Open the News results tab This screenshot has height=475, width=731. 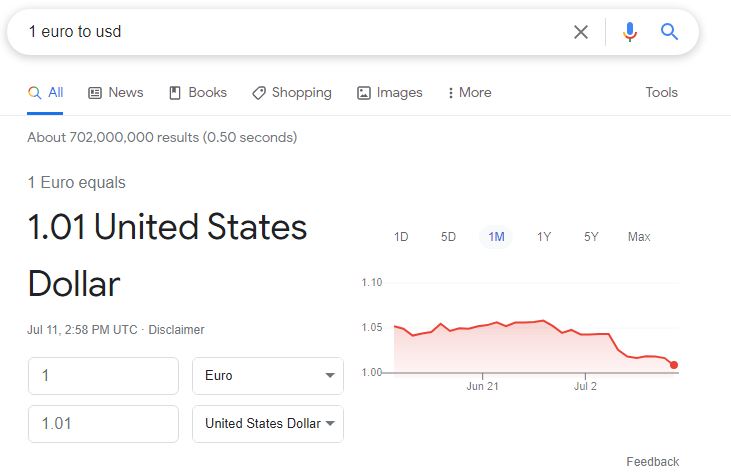click(x=116, y=92)
